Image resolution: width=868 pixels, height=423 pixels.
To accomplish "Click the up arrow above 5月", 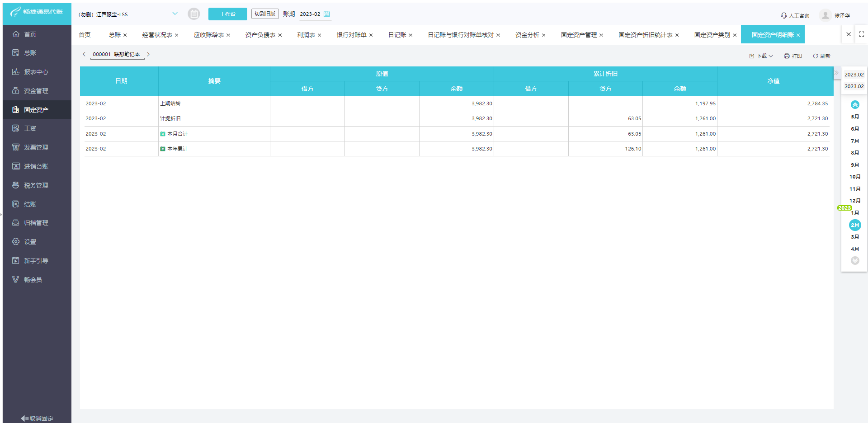I will tap(855, 104).
